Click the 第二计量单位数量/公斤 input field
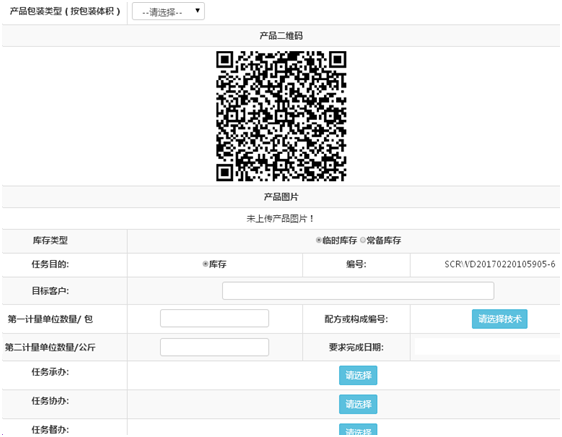 (214, 347)
